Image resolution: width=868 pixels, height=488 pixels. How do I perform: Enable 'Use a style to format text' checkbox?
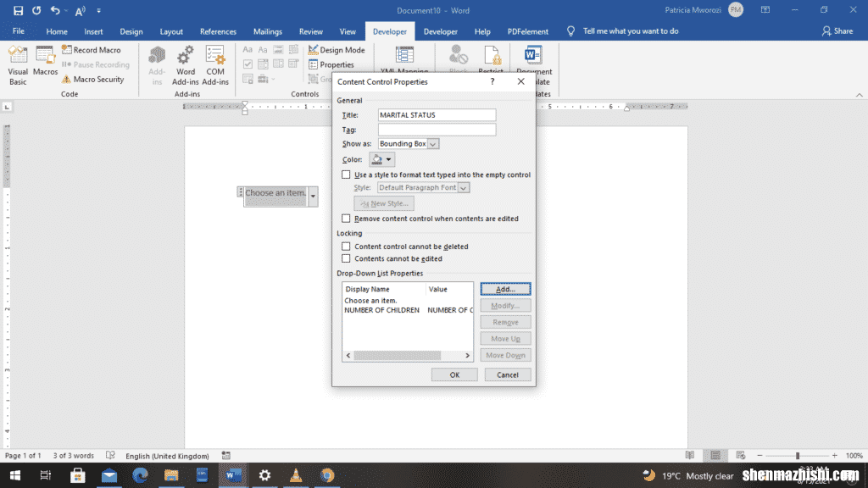(346, 175)
